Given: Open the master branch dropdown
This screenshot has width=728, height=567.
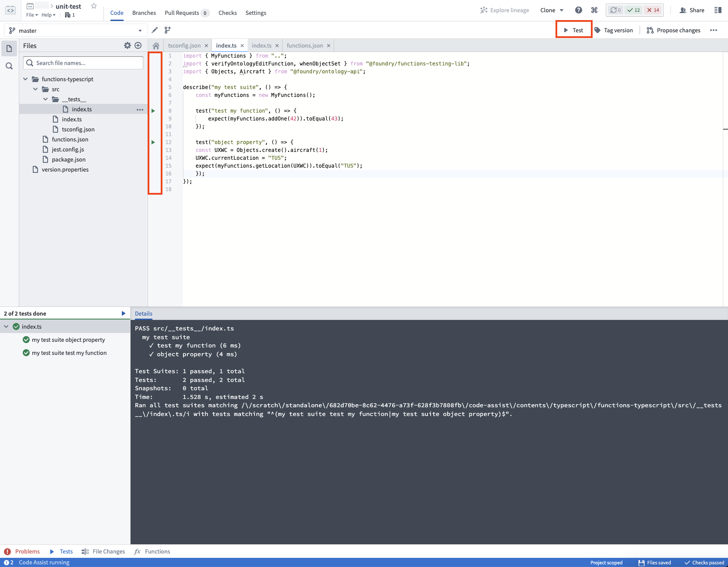Looking at the screenshot, I should (x=76, y=31).
